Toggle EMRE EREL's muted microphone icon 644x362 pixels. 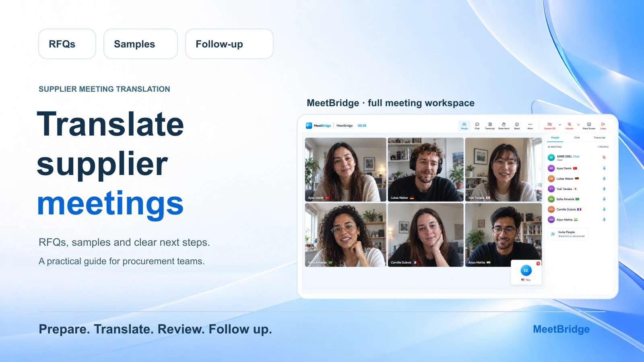[x=604, y=157]
